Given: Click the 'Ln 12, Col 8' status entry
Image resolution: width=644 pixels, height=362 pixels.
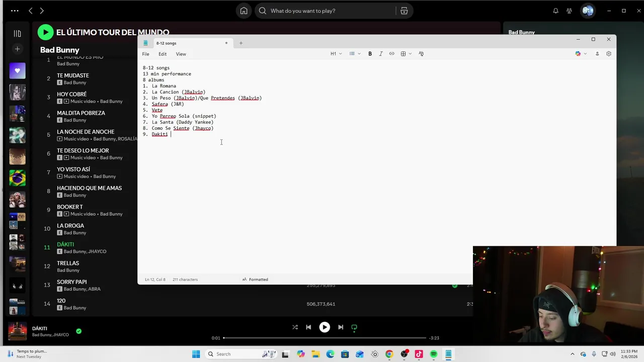Looking at the screenshot, I should tap(155, 280).
